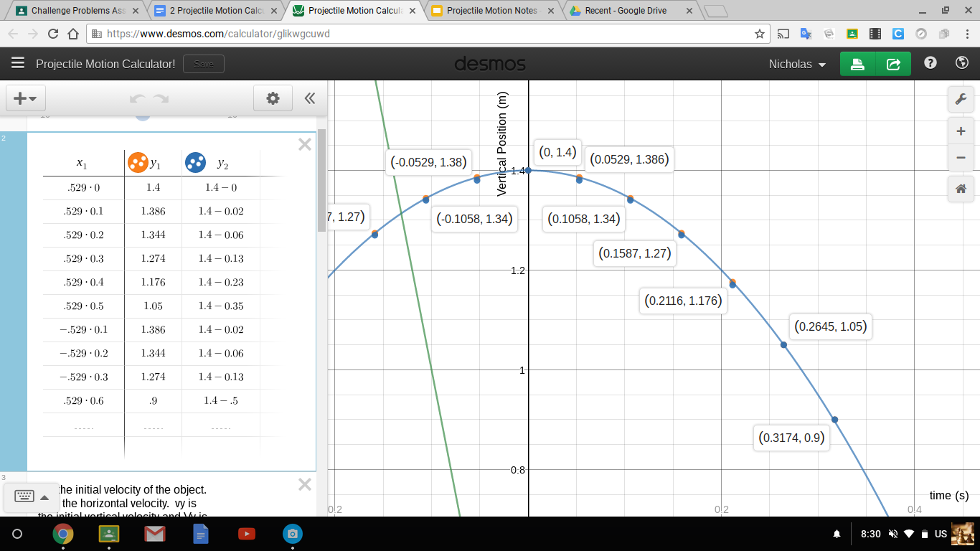The image size is (980, 551).
Task: Zoom in on the graph
Action: coord(961,131)
